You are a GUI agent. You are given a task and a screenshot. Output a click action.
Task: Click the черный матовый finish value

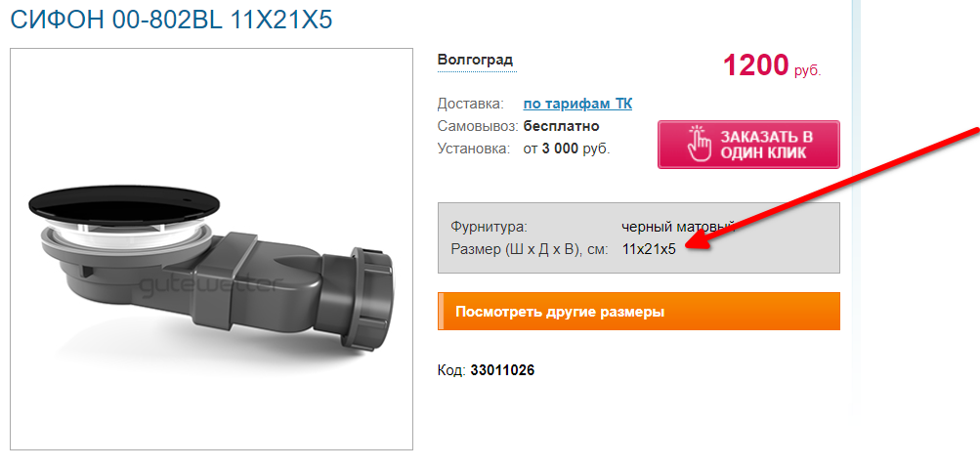(678, 227)
